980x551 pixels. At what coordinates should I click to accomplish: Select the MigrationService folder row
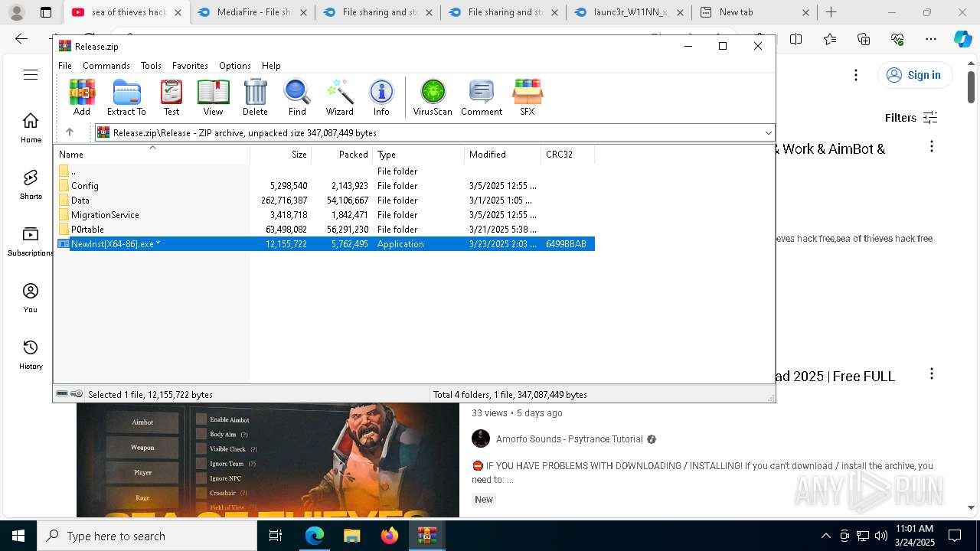pos(325,215)
